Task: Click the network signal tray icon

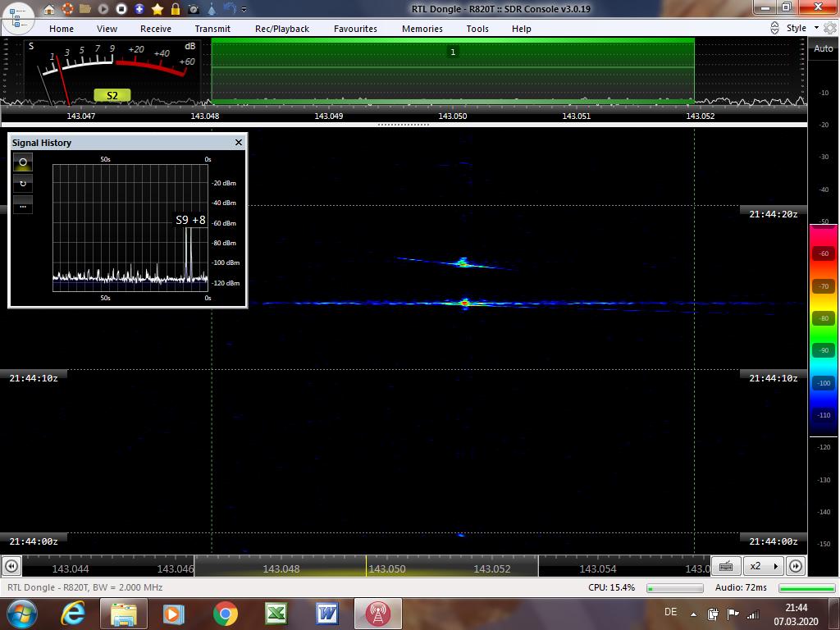Action: [x=753, y=614]
